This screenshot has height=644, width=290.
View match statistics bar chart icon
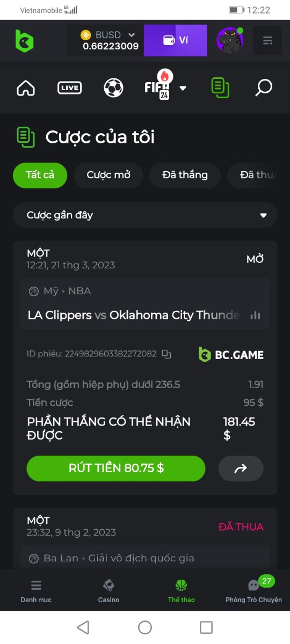[256, 315]
